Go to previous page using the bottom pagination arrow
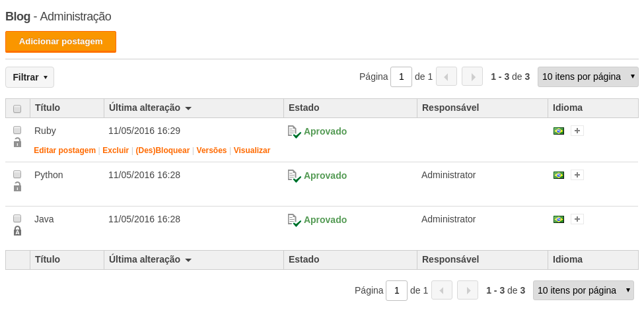 (x=441, y=290)
